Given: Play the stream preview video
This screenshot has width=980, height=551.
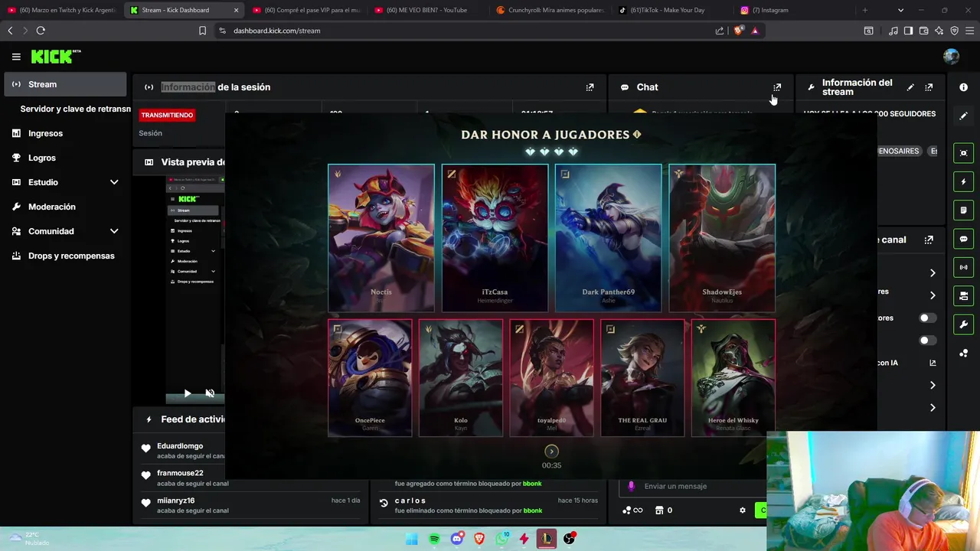Looking at the screenshot, I should pos(187,393).
